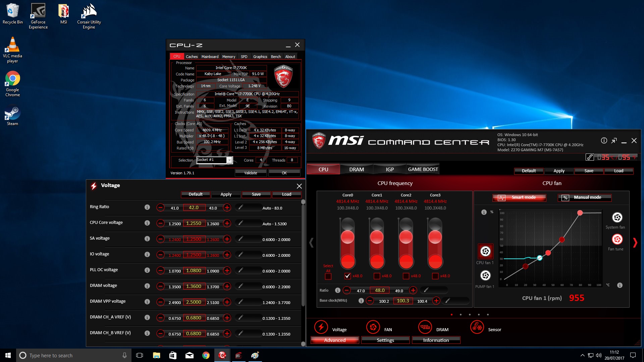Enable Manual mode for CPU fan
The height and width of the screenshot is (362, 644).
(x=585, y=198)
